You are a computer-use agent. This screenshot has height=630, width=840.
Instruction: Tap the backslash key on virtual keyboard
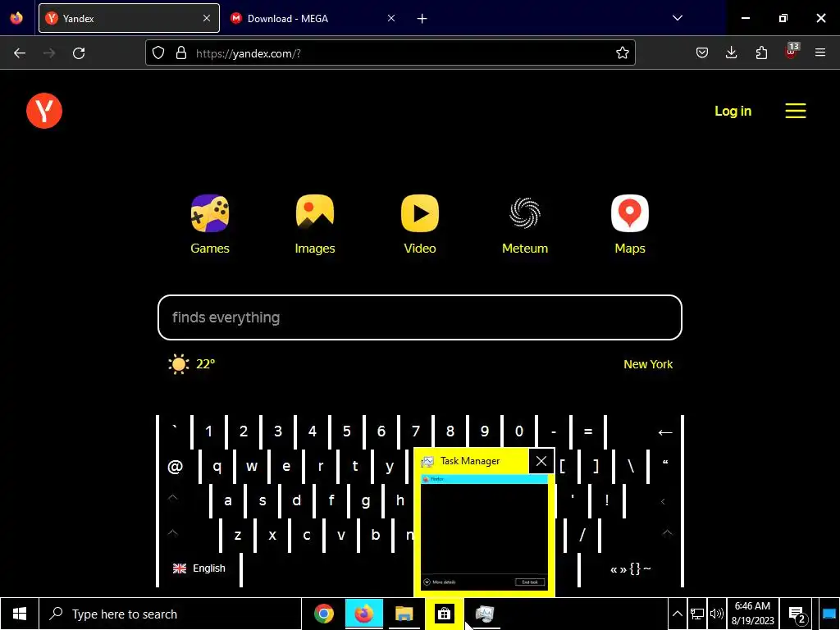631,466
